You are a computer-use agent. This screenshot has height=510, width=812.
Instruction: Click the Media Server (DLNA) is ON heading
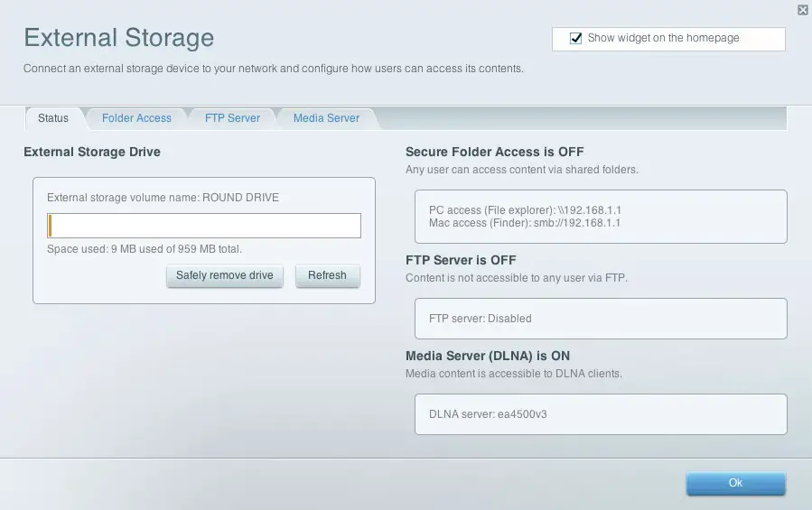tap(488, 356)
